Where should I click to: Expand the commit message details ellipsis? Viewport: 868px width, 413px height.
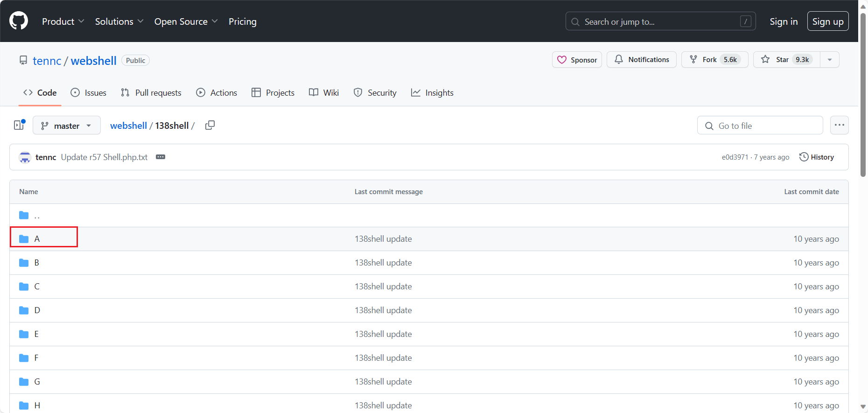(x=161, y=157)
